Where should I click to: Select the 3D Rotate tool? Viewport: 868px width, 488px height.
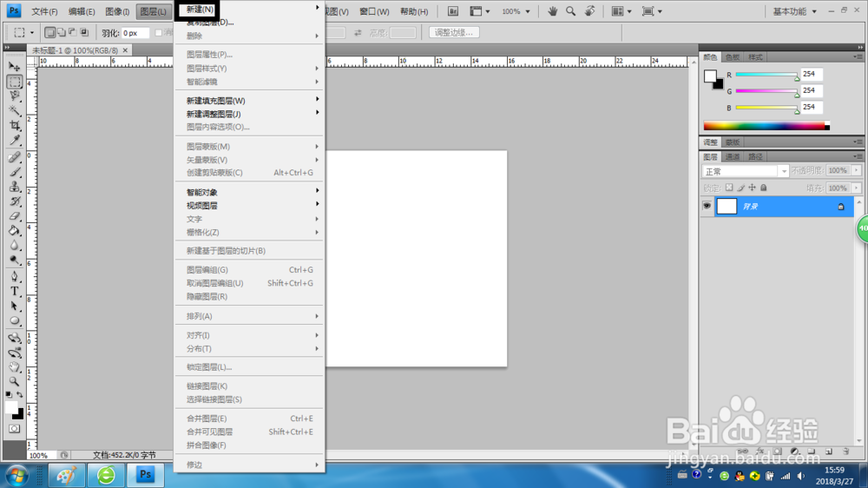15,338
